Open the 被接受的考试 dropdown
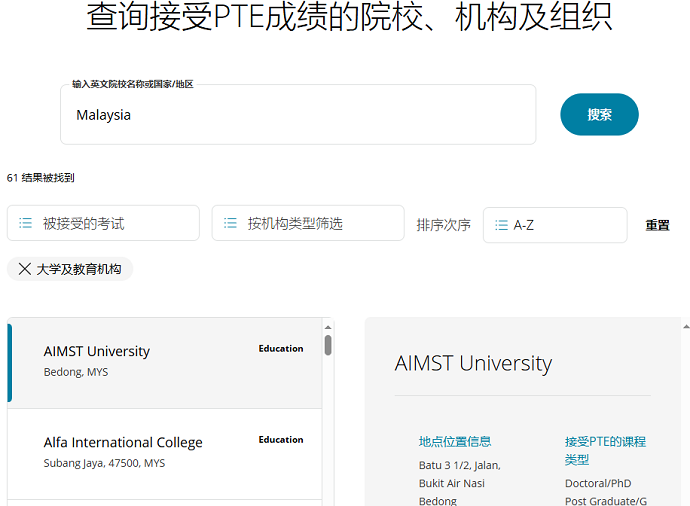690x506 pixels. [x=103, y=223]
